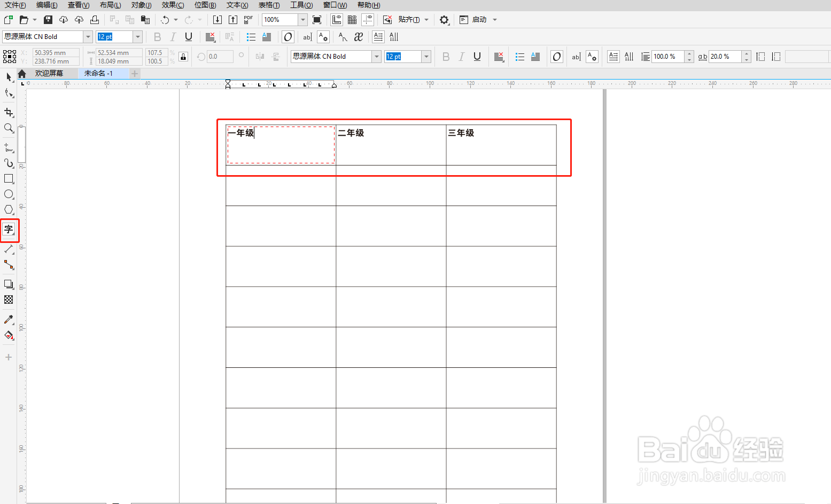831x504 pixels.
Task: Select the Shape tool in the toolbox
Action: [9, 94]
